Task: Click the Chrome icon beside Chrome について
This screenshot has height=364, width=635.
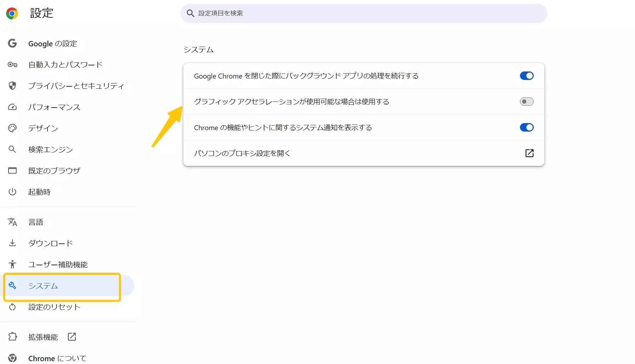Action: coord(12,358)
